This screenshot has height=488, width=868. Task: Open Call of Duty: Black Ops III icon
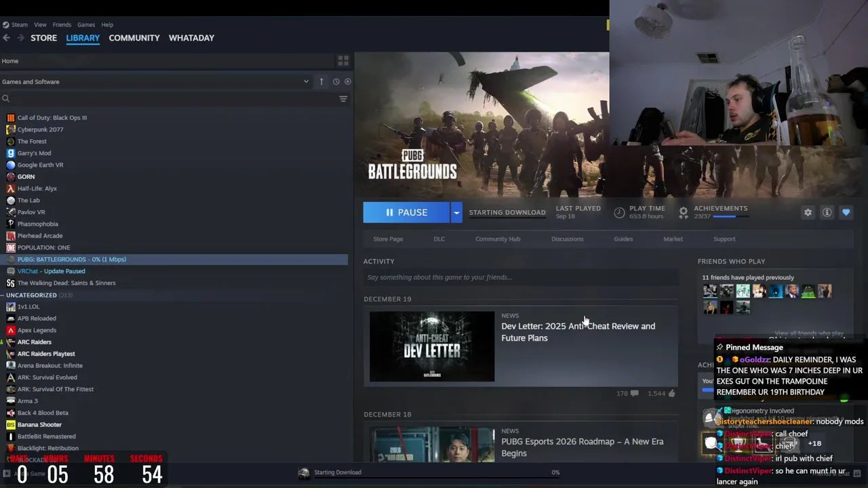point(11,117)
